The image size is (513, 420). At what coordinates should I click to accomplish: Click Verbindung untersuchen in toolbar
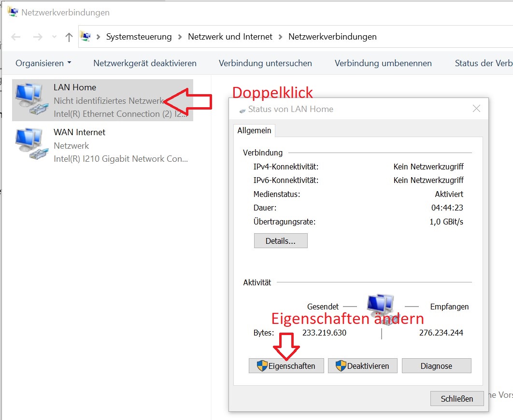(x=265, y=63)
